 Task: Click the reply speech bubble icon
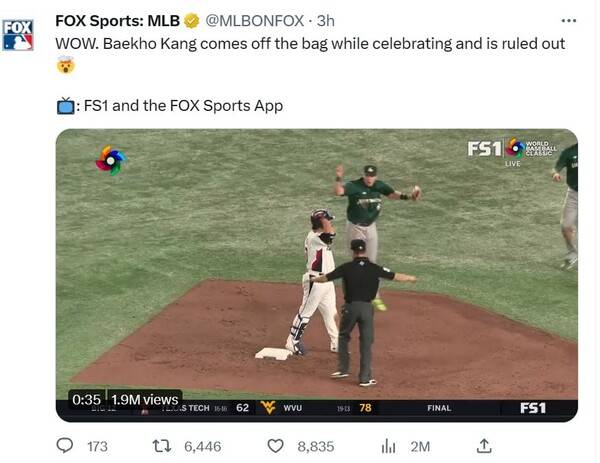[x=64, y=445]
